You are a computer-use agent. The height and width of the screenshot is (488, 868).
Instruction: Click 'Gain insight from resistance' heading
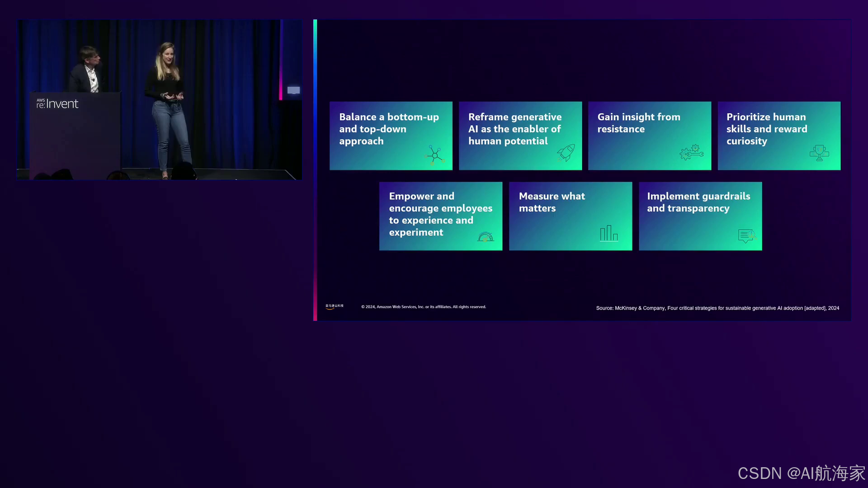[638, 123]
